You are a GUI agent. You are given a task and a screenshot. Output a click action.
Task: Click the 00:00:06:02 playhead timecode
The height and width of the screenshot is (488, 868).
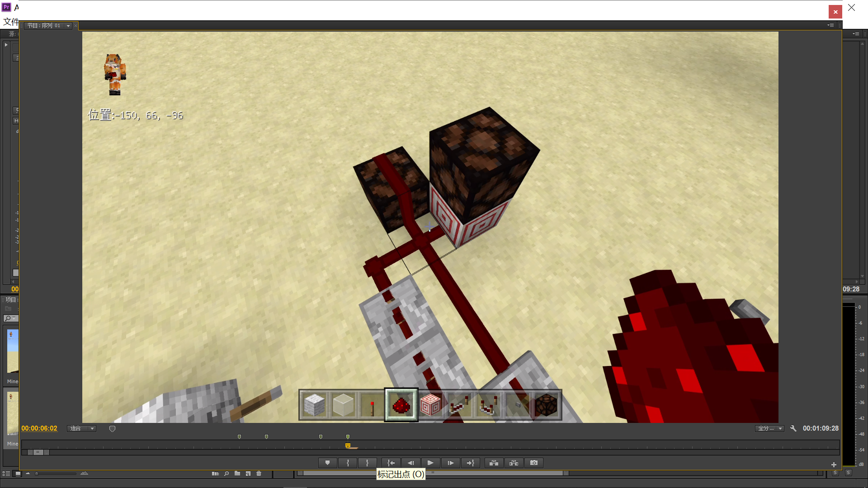(x=39, y=428)
